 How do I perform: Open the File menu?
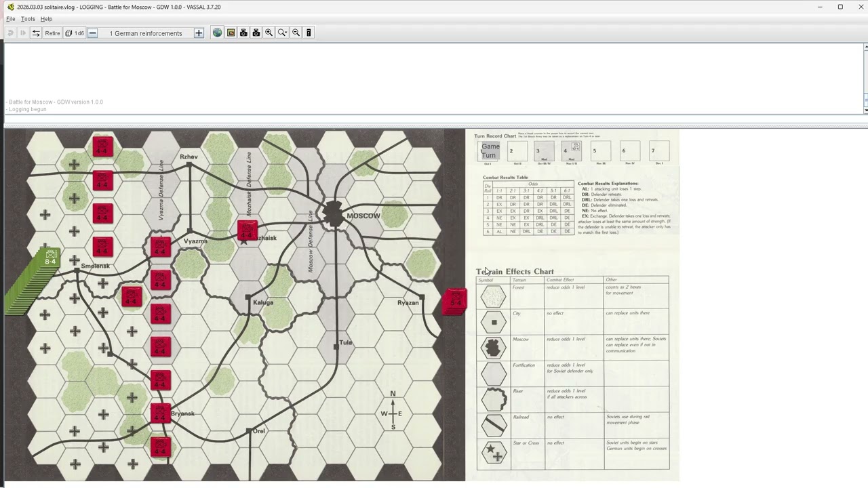pyautogui.click(x=11, y=19)
